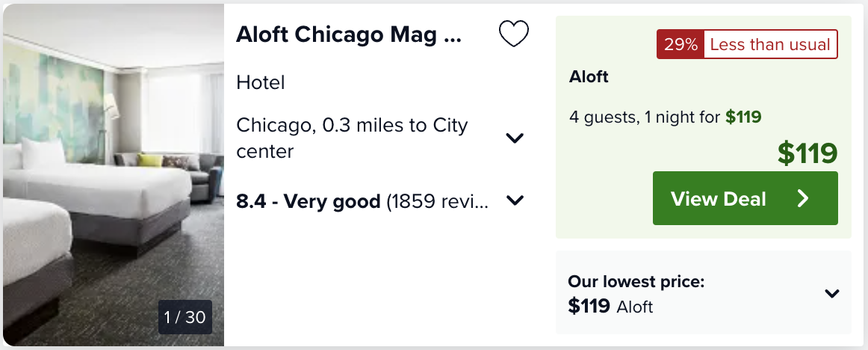Expand the Our lowest price chevron
The height and width of the screenshot is (350, 868).
pyautogui.click(x=832, y=293)
